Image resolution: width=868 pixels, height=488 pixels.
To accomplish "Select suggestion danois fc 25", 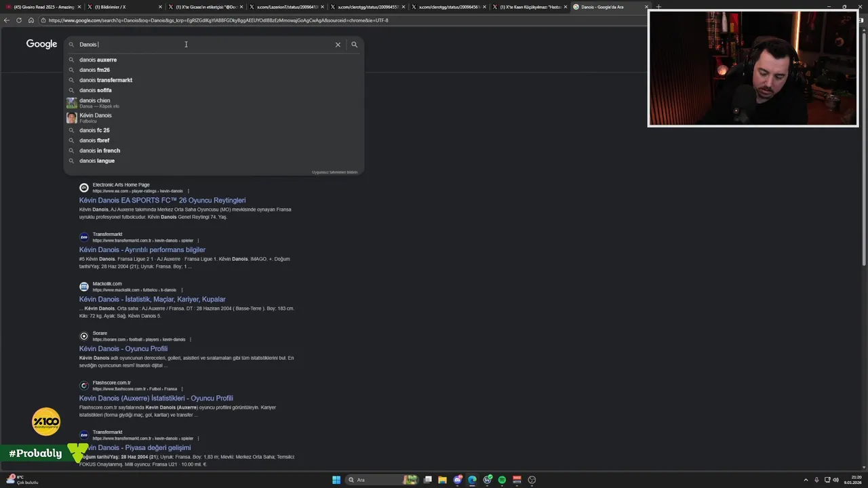I will click(214, 130).
